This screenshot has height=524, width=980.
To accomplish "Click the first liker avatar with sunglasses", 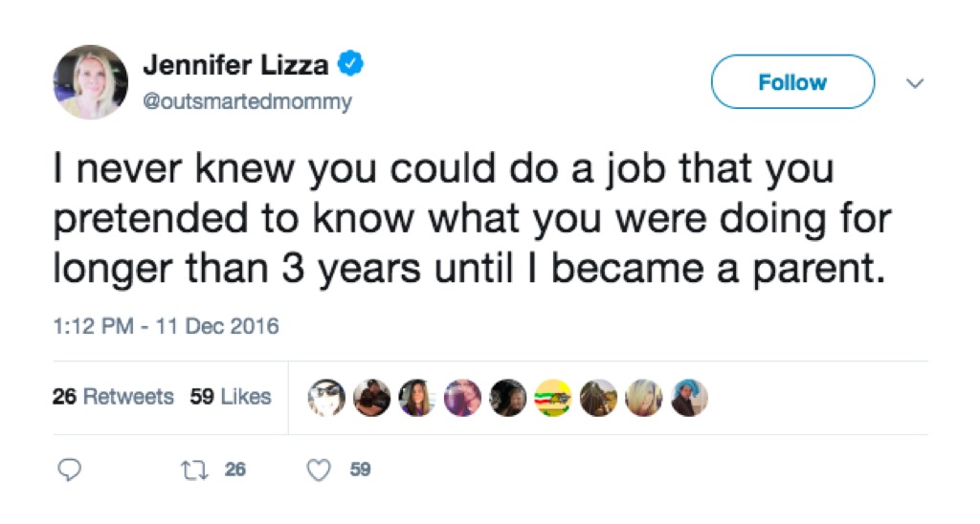I will 327,397.
